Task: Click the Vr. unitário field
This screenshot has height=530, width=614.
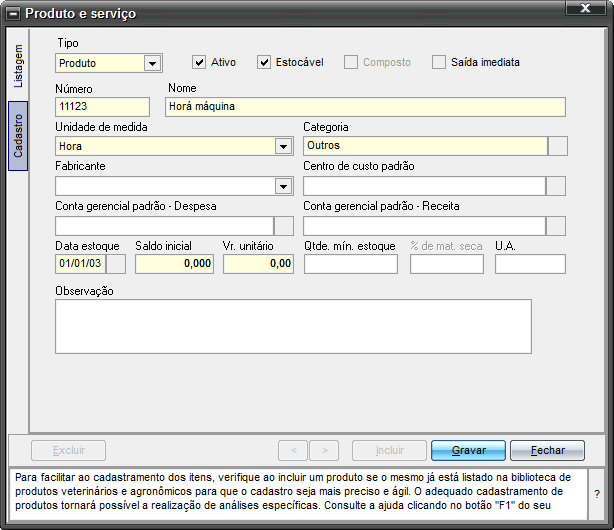Action: point(258,264)
